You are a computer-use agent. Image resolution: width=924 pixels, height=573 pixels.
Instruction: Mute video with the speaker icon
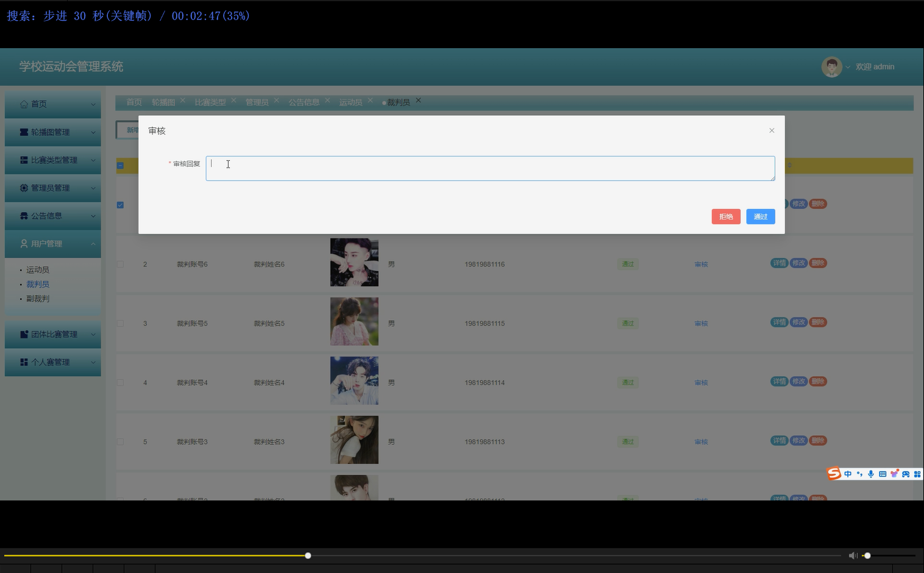853,555
